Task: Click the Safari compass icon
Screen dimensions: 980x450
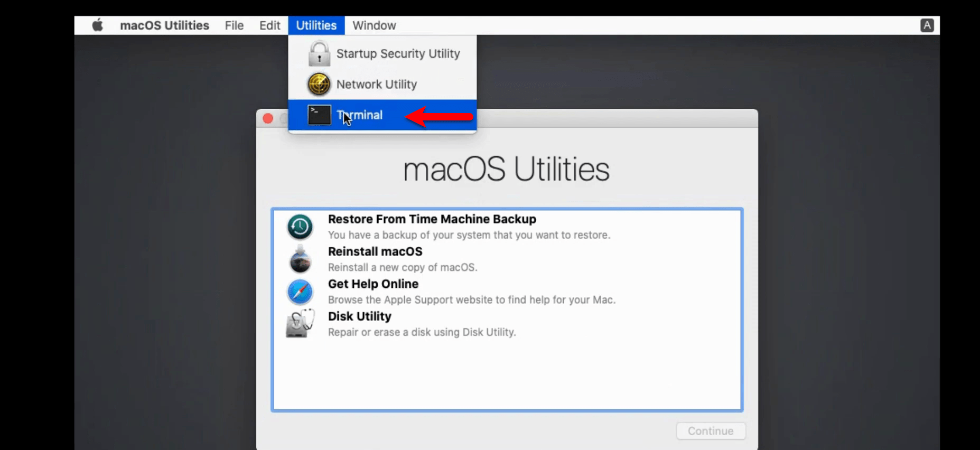Action: pos(300,292)
